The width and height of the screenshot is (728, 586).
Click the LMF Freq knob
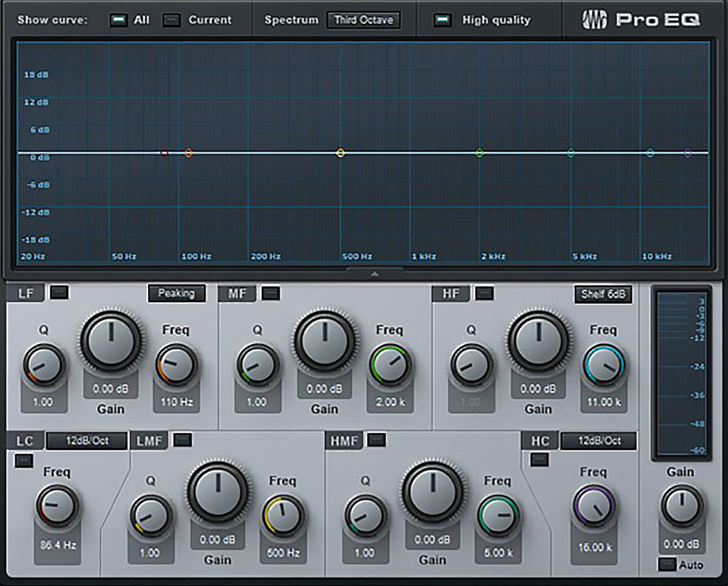[x=283, y=516]
